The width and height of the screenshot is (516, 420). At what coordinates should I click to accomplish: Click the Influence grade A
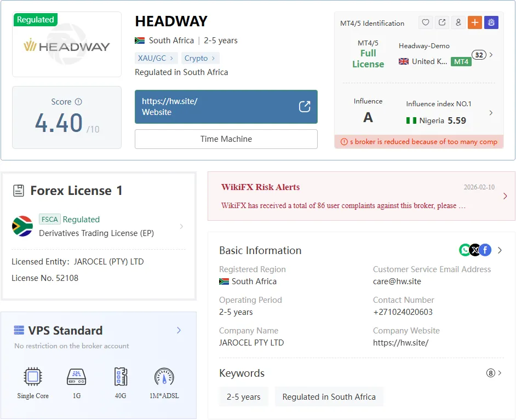click(368, 117)
